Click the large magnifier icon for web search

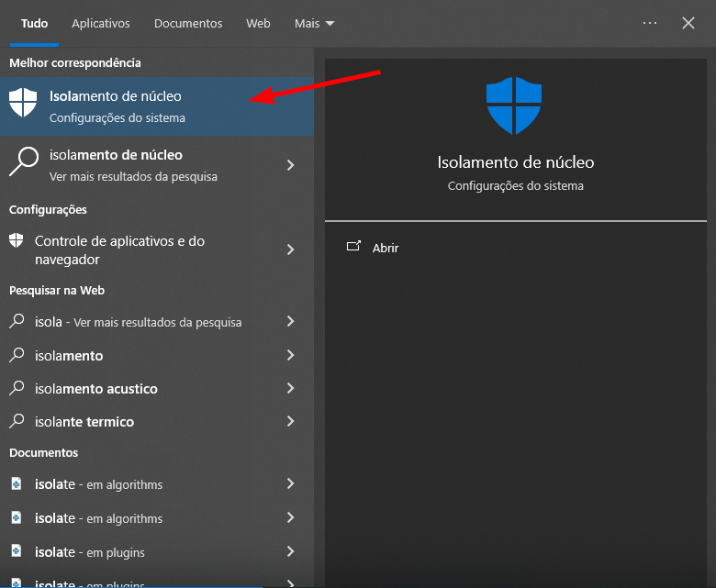point(24,161)
